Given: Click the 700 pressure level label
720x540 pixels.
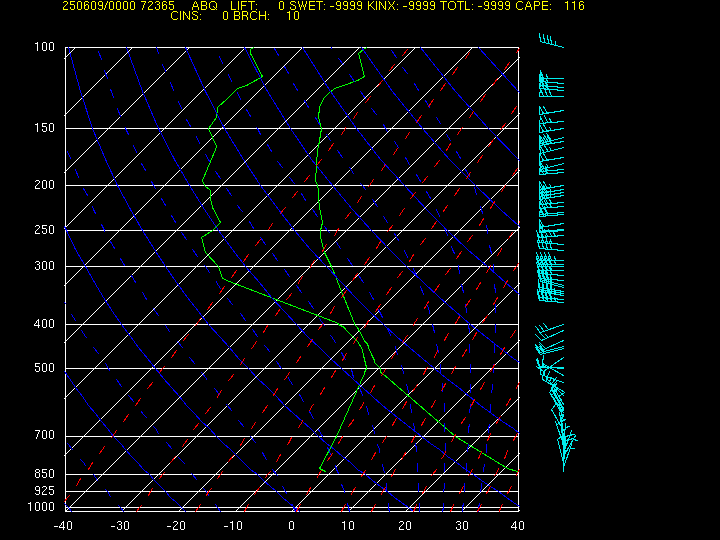Looking at the screenshot, I should [x=45, y=435].
